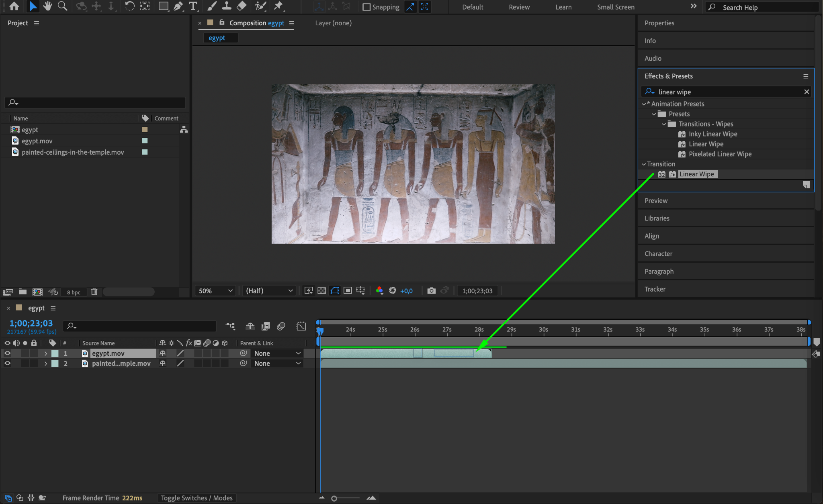The height and width of the screenshot is (504, 823).
Task: Select the Clone Stamp tool
Action: (227, 6)
